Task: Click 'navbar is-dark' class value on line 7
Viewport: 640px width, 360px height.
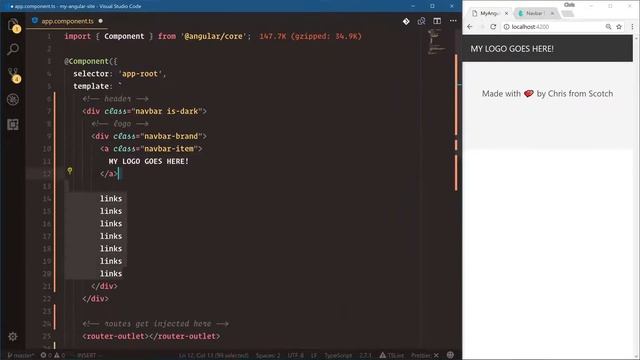Action: (167, 111)
